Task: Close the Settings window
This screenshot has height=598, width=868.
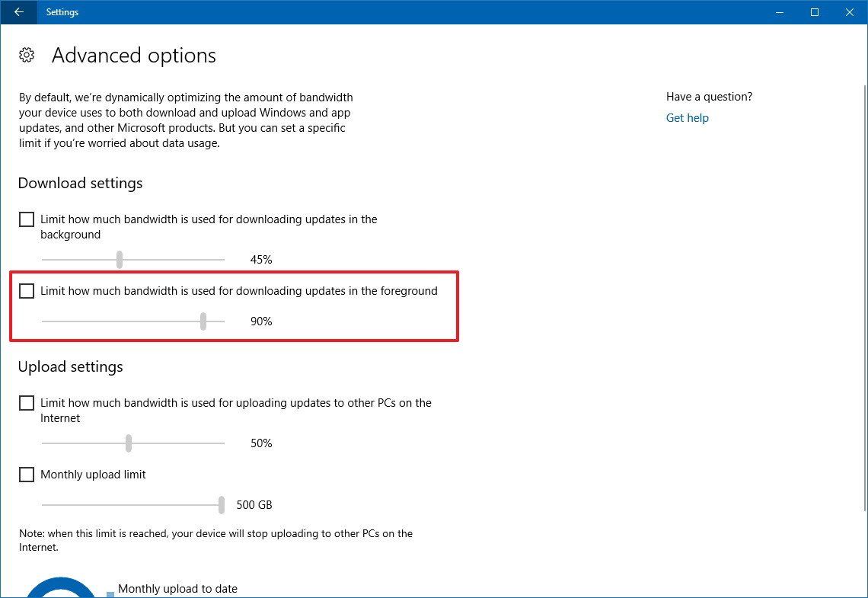Action: click(849, 12)
